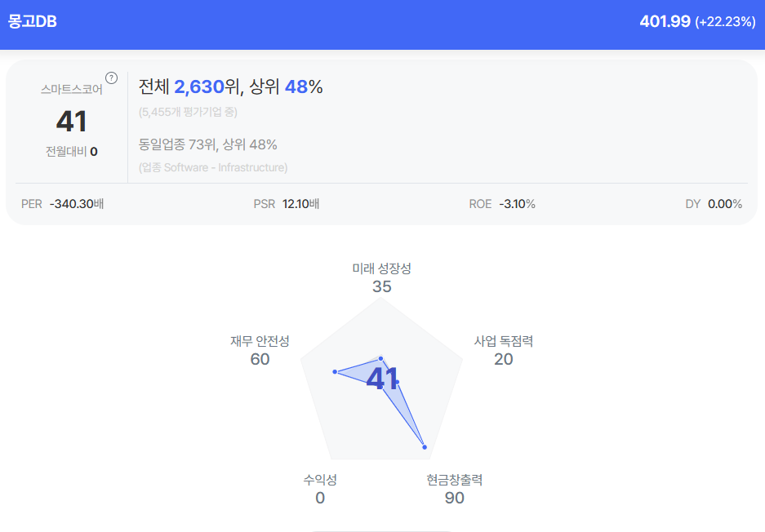Click the 전월대비 0 change indicator
The image size is (765, 532).
[72, 151]
